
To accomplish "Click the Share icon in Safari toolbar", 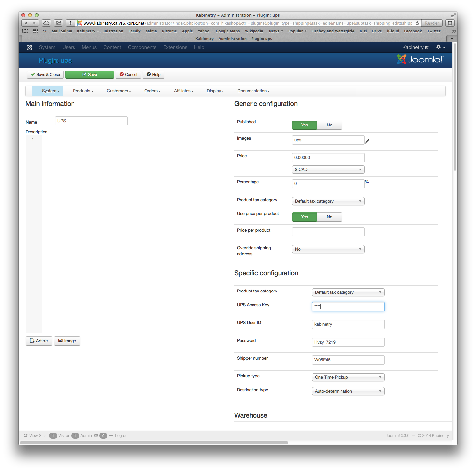I will 58,23.
